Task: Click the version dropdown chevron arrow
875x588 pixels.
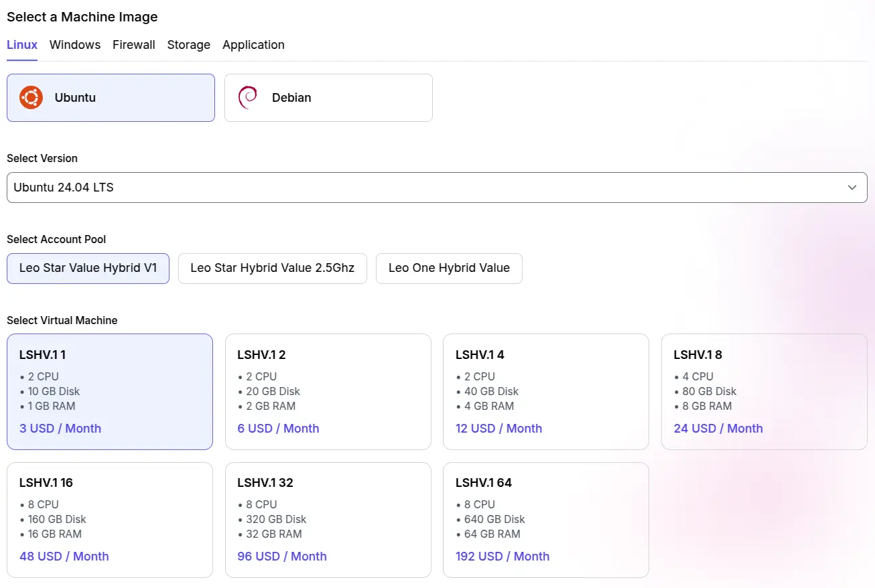Action: [x=852, y=188]
